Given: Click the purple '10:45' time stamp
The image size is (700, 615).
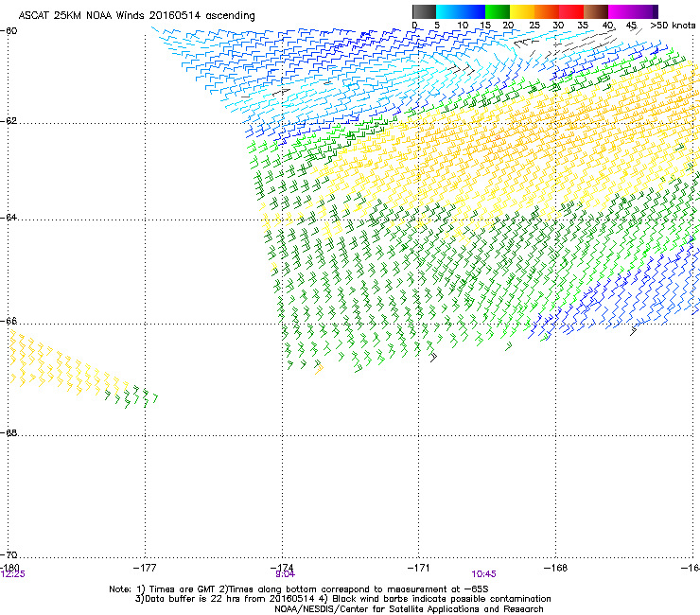Looking at the screenshot, I should tap(484, 574).
